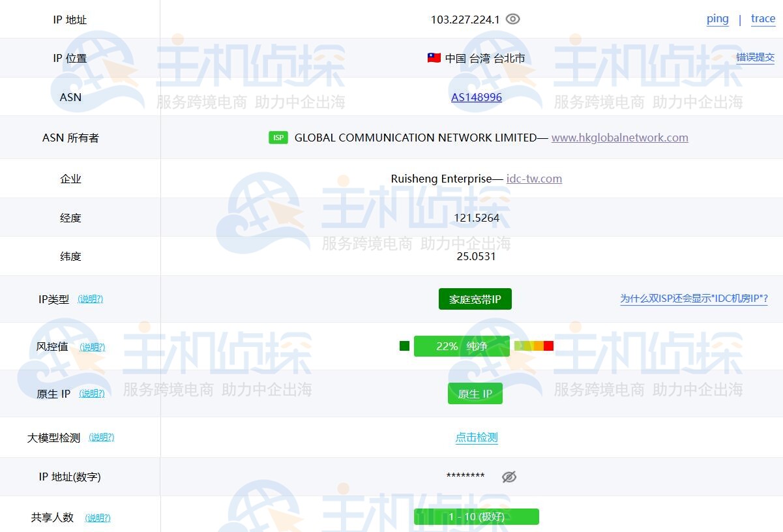This screenshot has width=783, height=532.
Task: Click the green ISP badge icon
Action: click(x=278, y=138)
